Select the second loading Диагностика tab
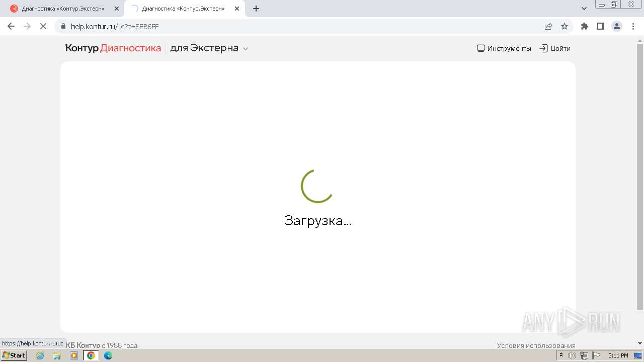 tap(183, 9)
